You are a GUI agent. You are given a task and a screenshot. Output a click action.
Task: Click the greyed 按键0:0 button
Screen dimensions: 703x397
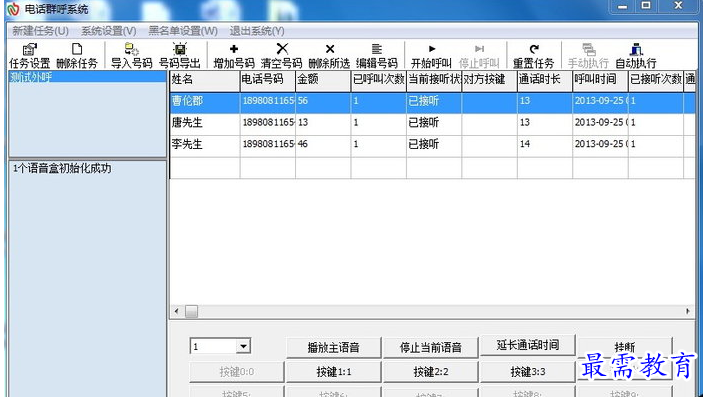237,372
